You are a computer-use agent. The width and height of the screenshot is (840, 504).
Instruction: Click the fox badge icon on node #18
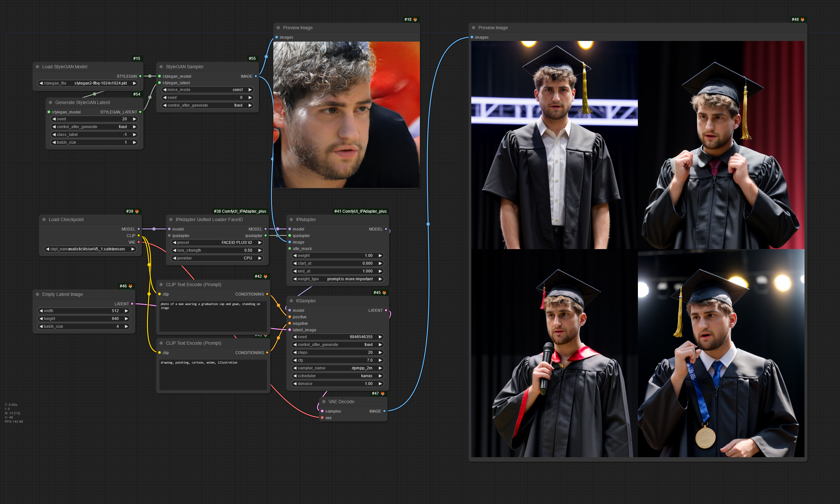coord(415,20)
